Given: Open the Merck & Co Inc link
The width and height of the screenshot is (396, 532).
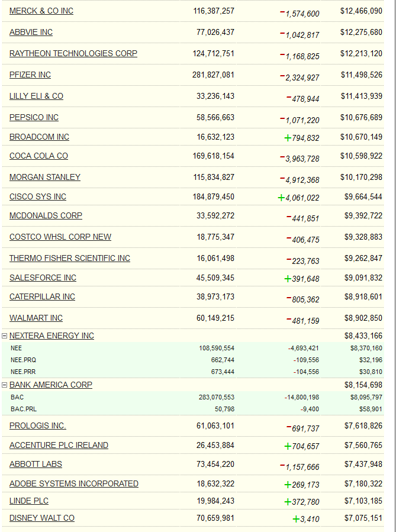Looking at the screenshot, I should tap(41, 11).
